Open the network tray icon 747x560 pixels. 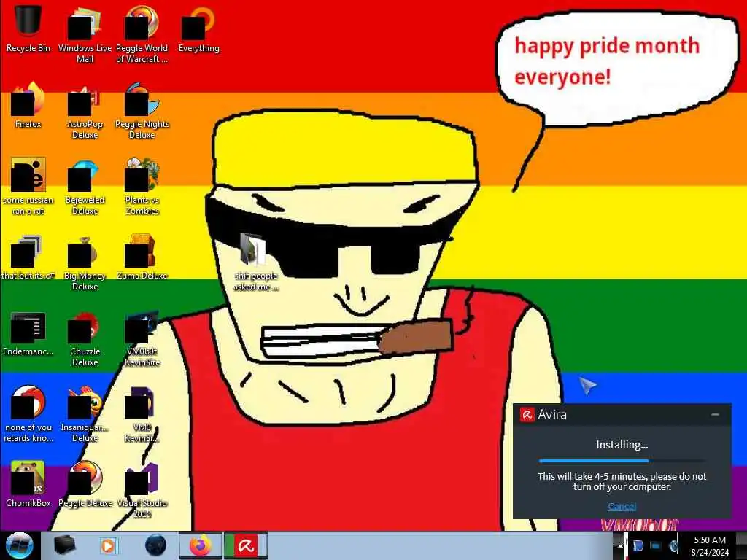coord(656,545)
